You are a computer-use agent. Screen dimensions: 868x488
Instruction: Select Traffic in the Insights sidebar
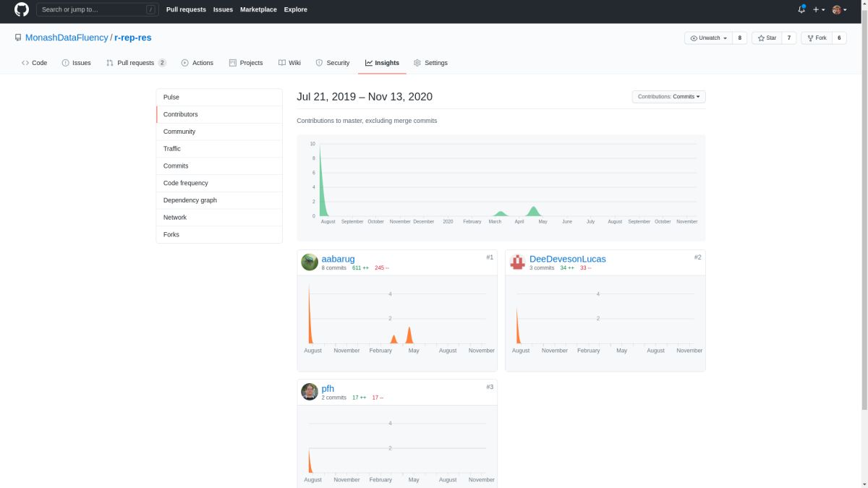219,149
